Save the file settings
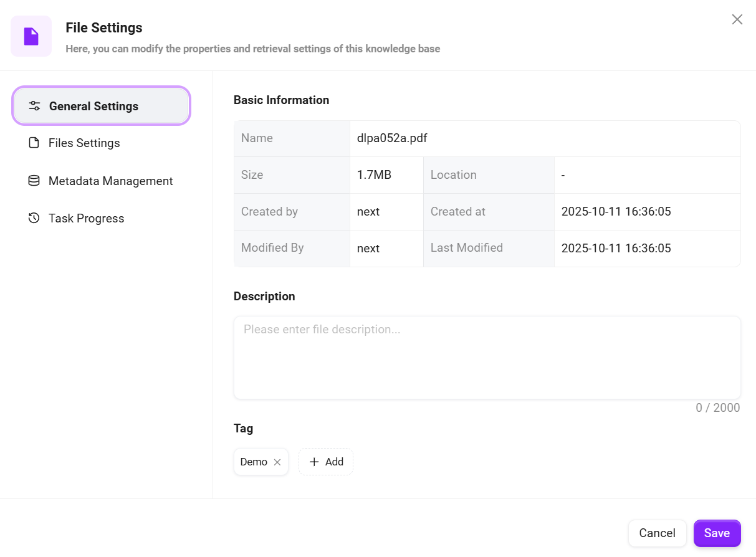The width and height of the screenshot is (756, 557). [717, 533]
